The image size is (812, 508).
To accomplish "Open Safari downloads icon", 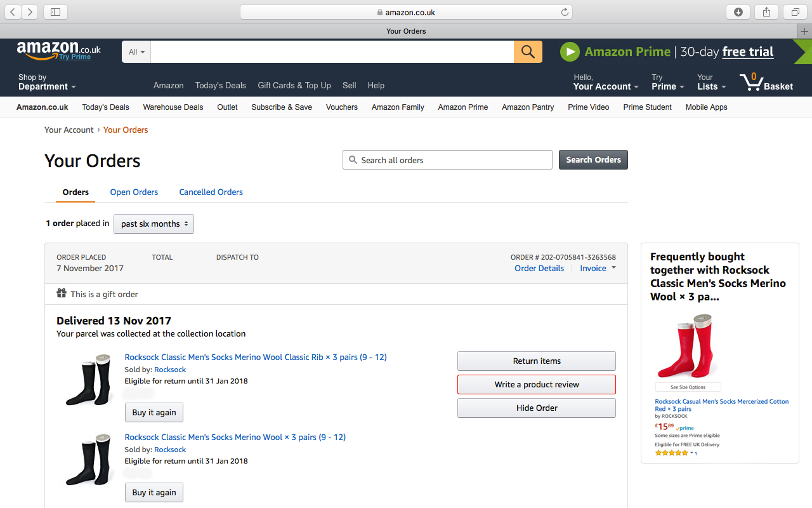I will click(738, 12).
